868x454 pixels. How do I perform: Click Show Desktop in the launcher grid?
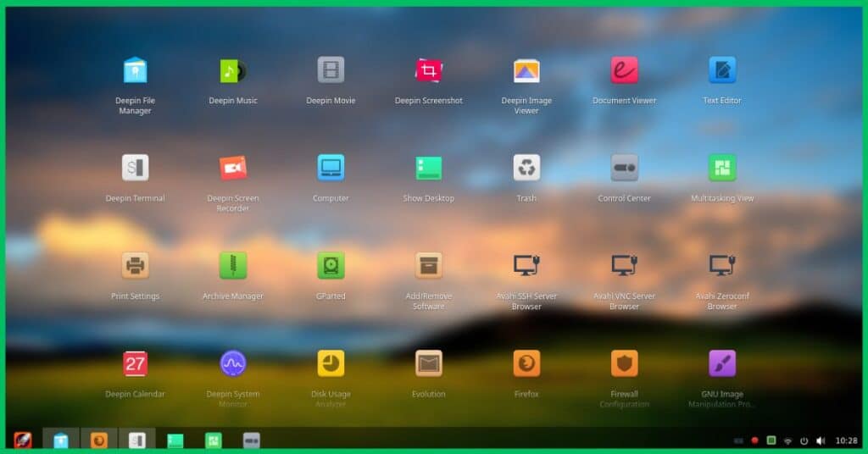[x=428, y=168]
